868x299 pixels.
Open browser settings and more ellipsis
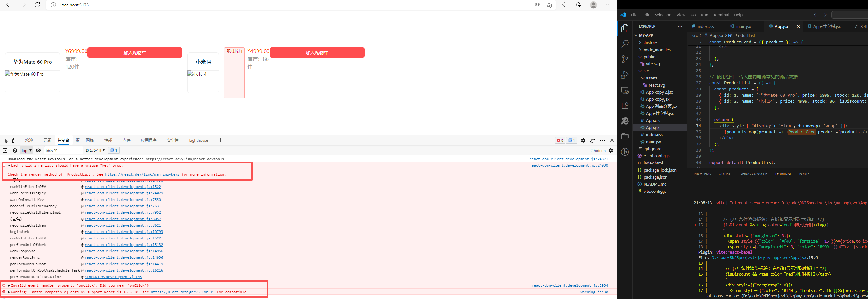click(x=608, y=5)
